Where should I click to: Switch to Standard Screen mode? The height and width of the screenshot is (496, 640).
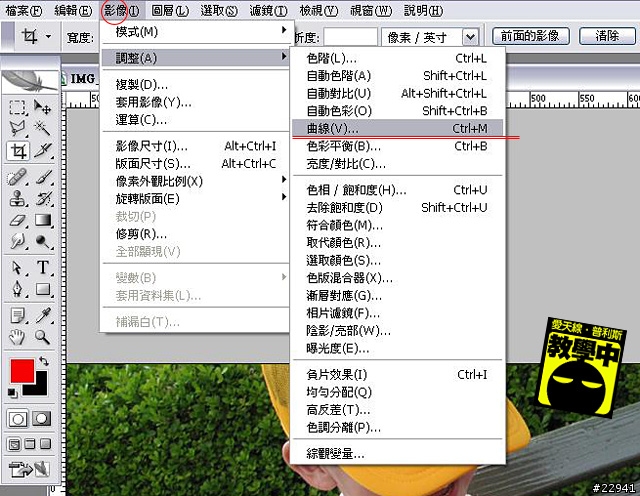pyautogui.click(x=14, y=444)
